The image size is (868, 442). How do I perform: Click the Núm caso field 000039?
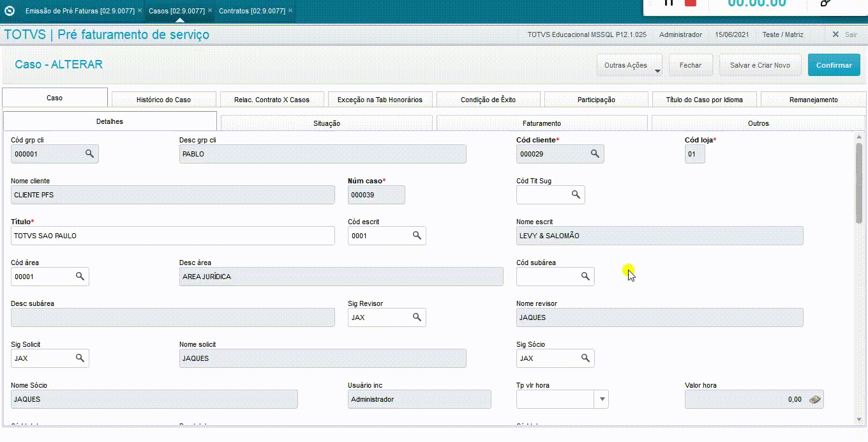[x=377, y=195]
